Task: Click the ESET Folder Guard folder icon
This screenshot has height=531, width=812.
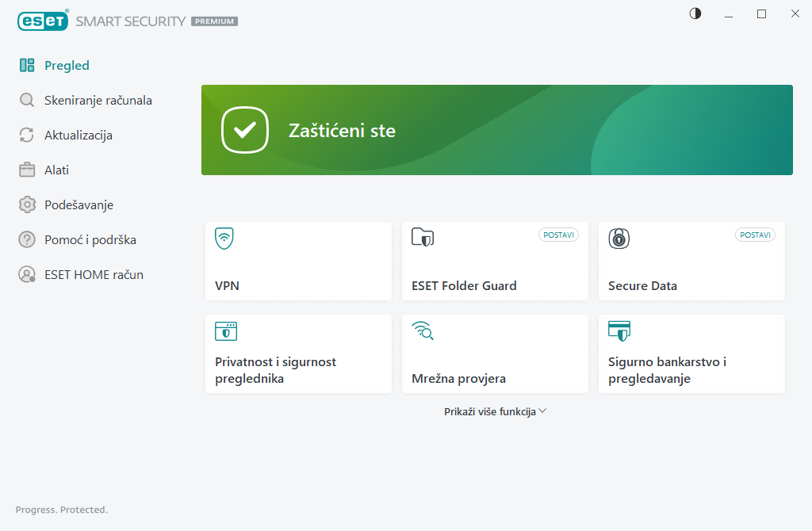Action: point(422,237)
